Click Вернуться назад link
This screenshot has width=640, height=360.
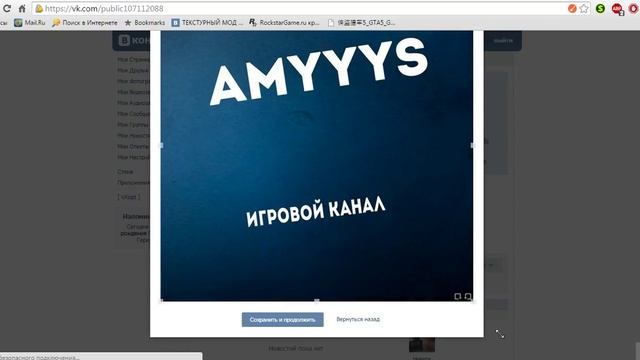click(358, 319)
